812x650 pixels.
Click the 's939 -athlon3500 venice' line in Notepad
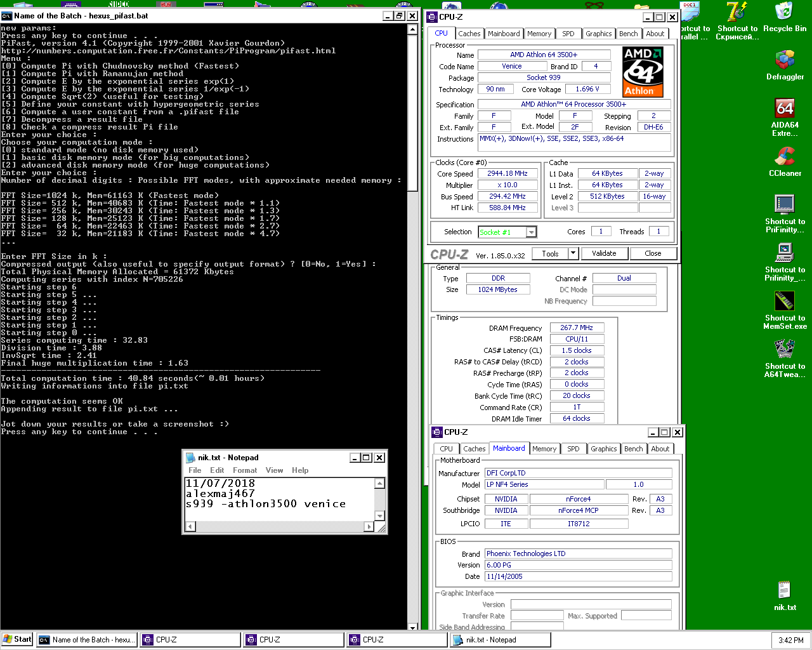pos(266,504)
